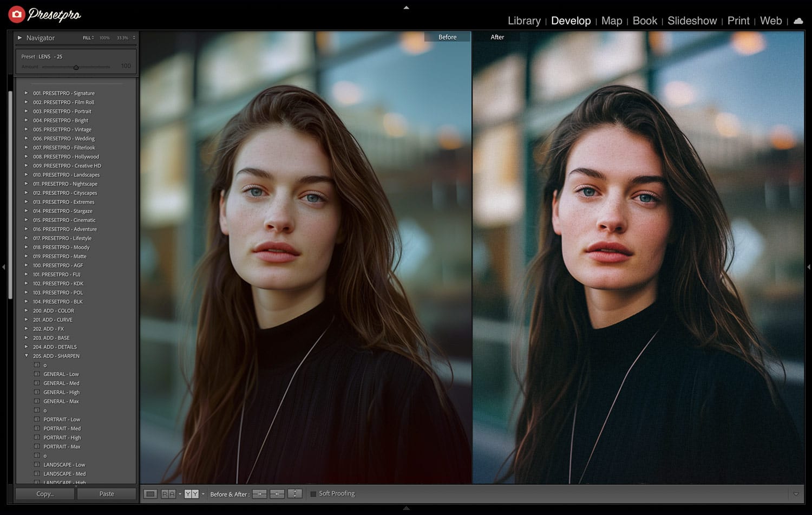Click the preset Amount slider
Screen dimensions: 812x515
tap(76, 67)
